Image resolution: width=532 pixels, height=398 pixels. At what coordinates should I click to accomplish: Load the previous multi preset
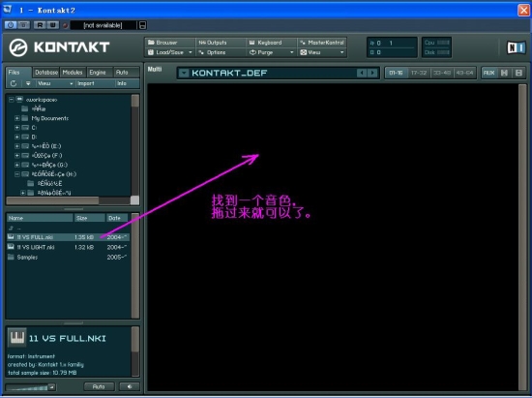(362, 73)
